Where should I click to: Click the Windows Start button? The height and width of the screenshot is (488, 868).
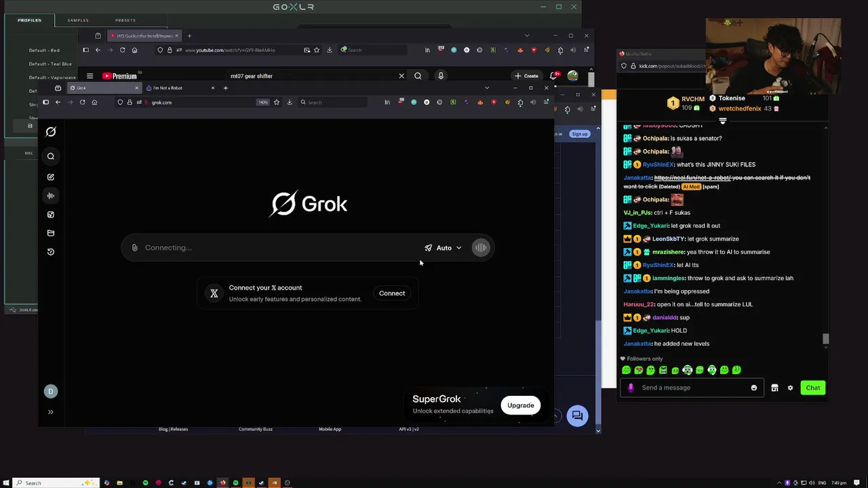coord(6,483)
